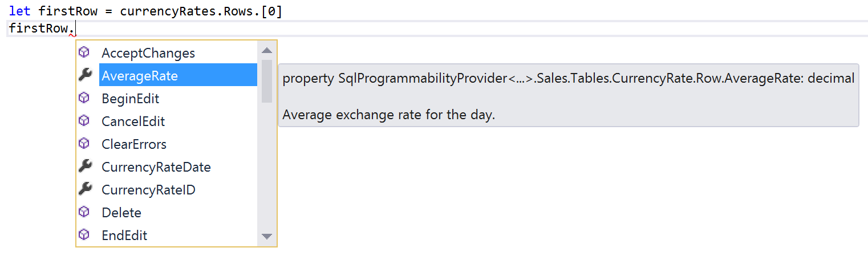Click the AcceptChanges method cube icon

click(x=84, y=52)
